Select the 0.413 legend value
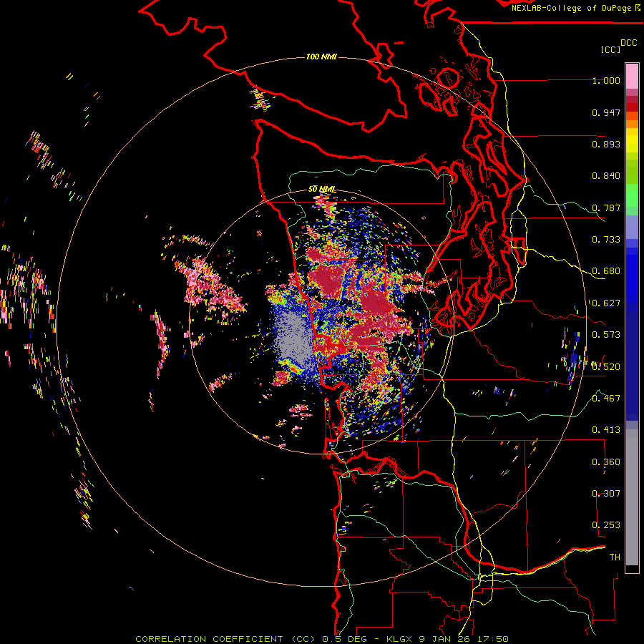The image size is (644, 644). (x=606, y=430)
